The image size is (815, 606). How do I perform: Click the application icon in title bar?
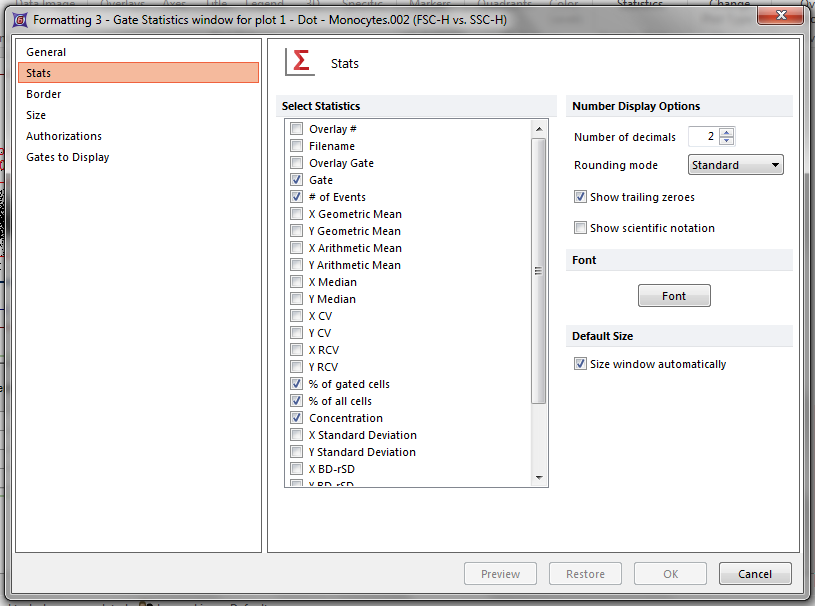tap(20, 16)
